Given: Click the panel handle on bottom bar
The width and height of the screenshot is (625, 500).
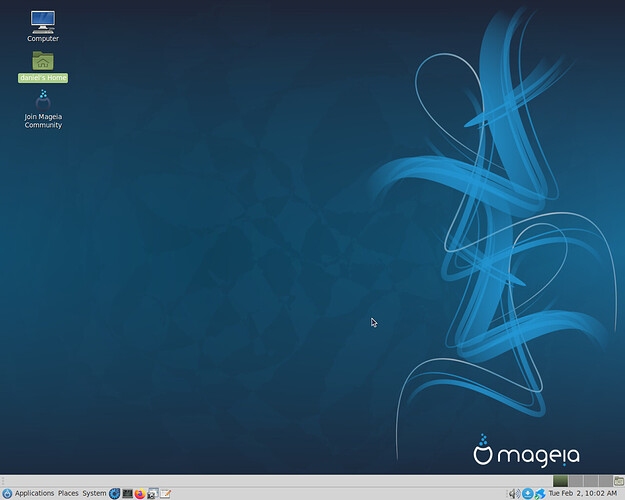Looking at the screenshot, I should point(3,480).
